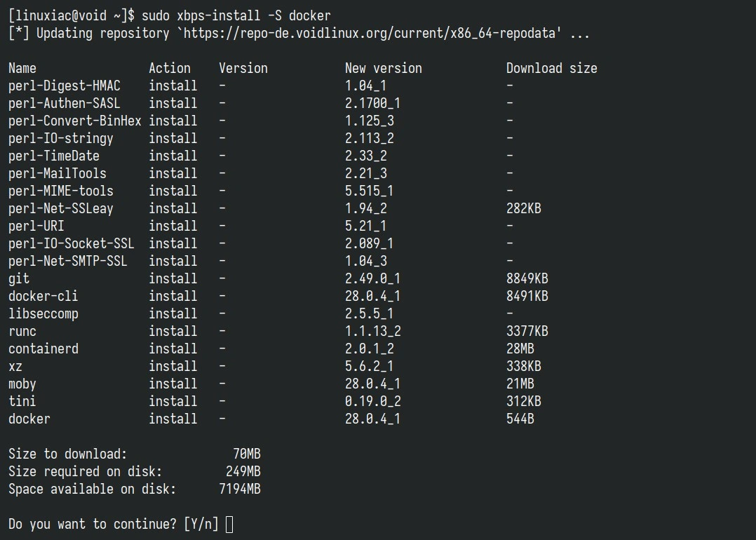This screenshot has height=540, width=756.
Task: Click the Download size column header
Action: click(x=552, y=68)
